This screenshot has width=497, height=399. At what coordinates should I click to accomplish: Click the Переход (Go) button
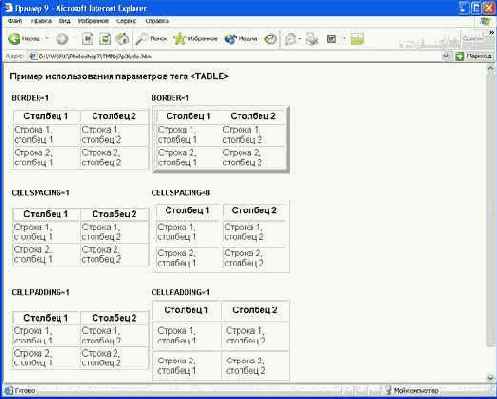click(474, 56)
